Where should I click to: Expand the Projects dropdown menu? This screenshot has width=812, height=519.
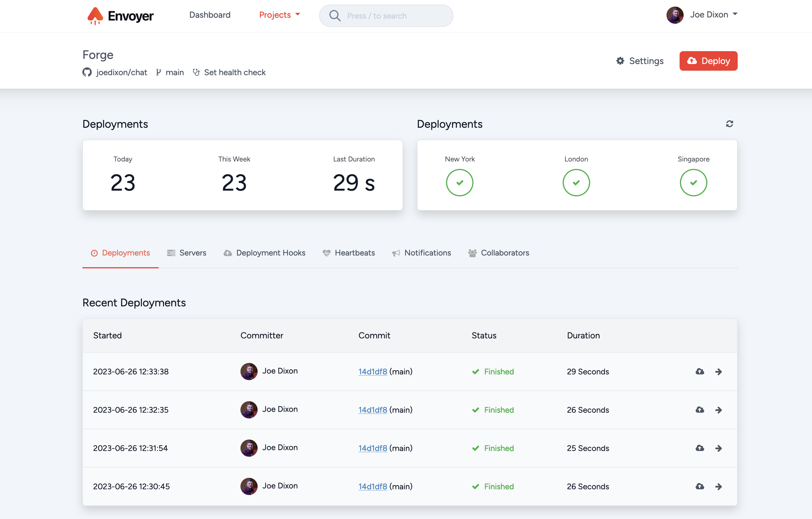(x=279, y=15)
